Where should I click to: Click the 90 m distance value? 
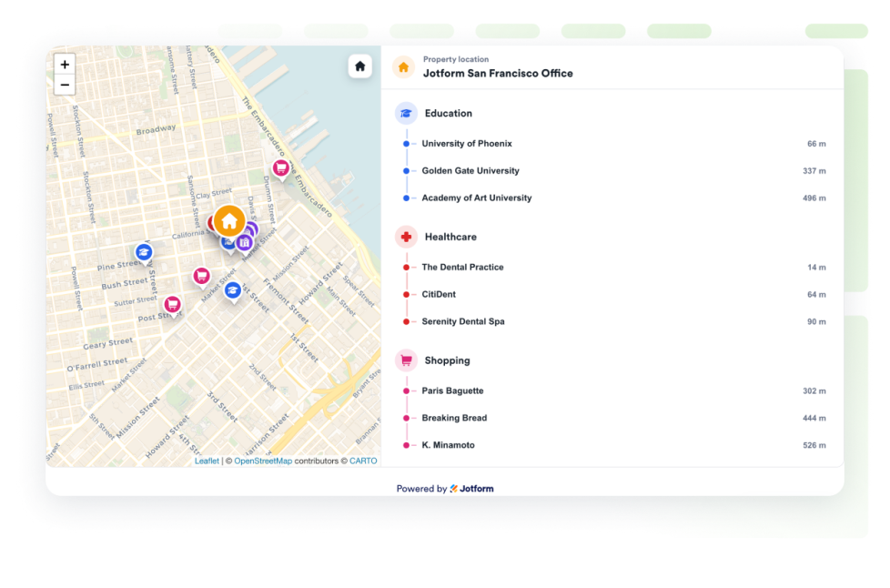[816, 322]
